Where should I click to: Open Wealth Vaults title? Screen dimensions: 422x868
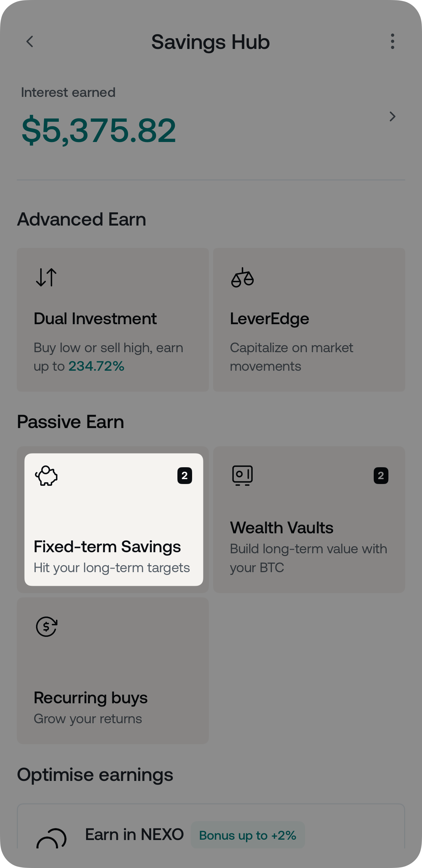[x=282, y=528]
